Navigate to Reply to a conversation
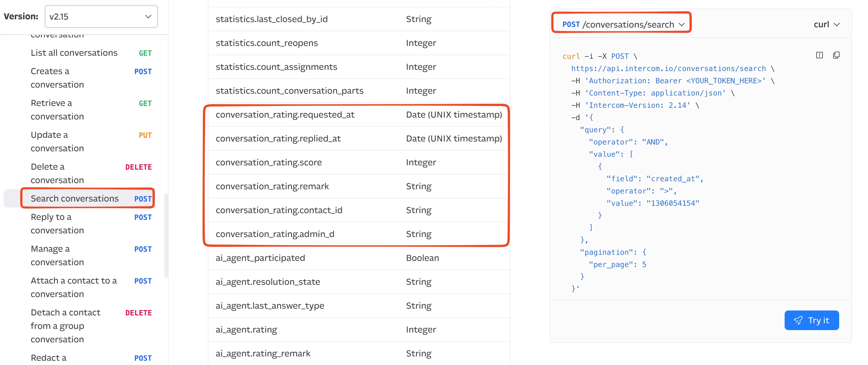Image resolution: width=868 pixels, height=365 pixels. point(57,224)
